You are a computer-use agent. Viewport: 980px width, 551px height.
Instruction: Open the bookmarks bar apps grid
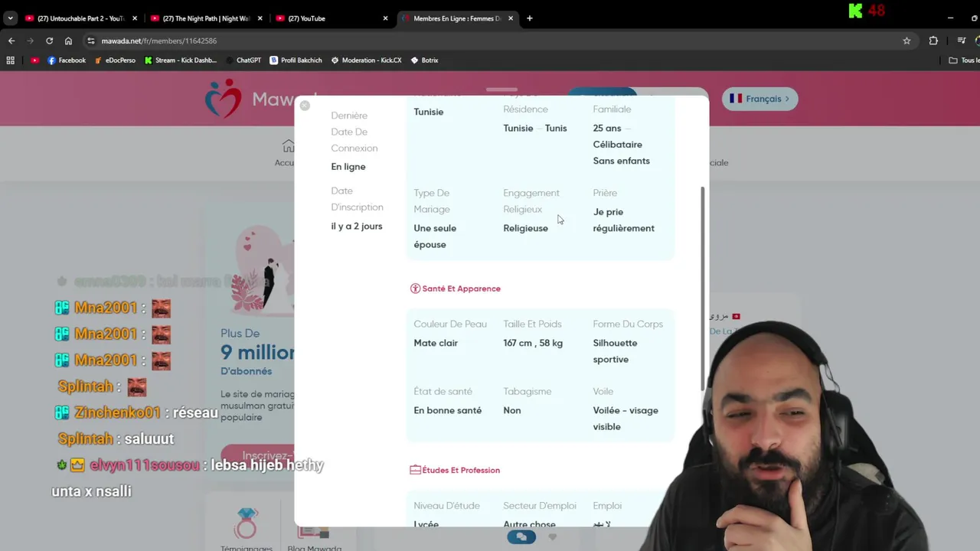click(11, 60)
